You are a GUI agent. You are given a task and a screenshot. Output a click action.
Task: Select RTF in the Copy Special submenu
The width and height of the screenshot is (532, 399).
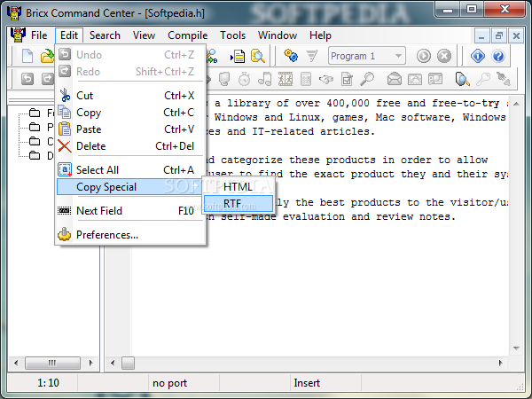tap(239, 204)
